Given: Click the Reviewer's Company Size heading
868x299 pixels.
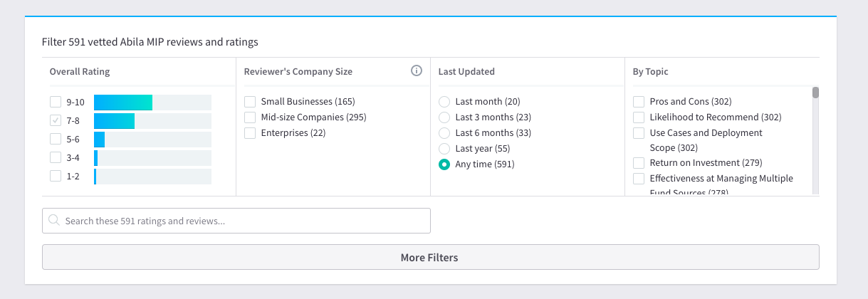Looking at the screenshot, I should [298, 71].
